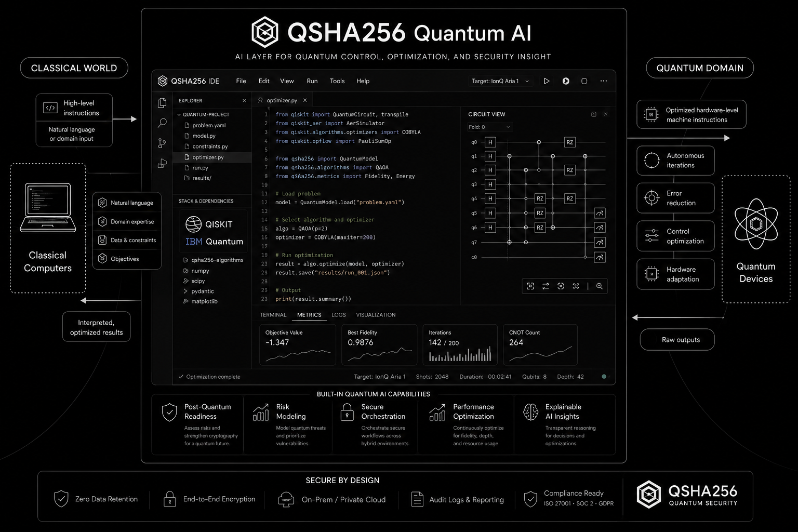Click the measurement gate on qubit q5
This screenshot has width=798, height=532.
pyautogui.click(x=600, y=214)
